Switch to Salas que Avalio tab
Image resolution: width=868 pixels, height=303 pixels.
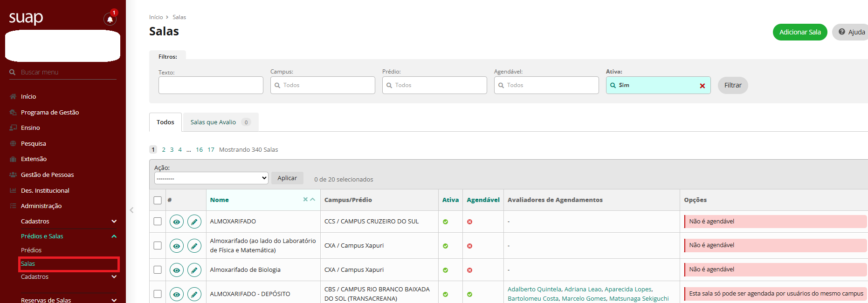(x=220, y=122)
